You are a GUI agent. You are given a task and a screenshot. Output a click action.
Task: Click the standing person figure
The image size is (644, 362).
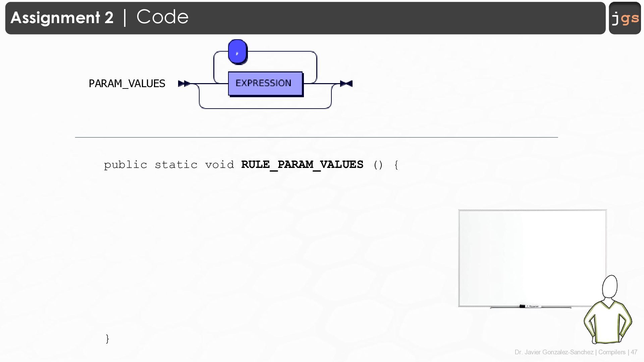(x=608, y=312)
